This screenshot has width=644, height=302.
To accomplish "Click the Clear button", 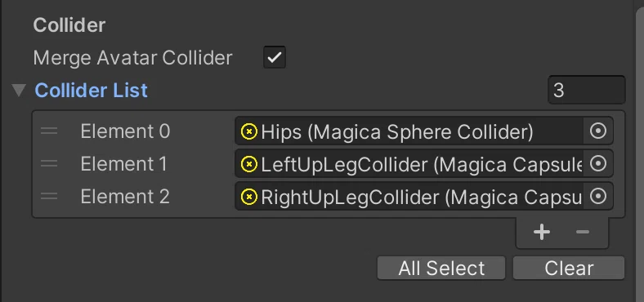I will (x=569, y=269).
